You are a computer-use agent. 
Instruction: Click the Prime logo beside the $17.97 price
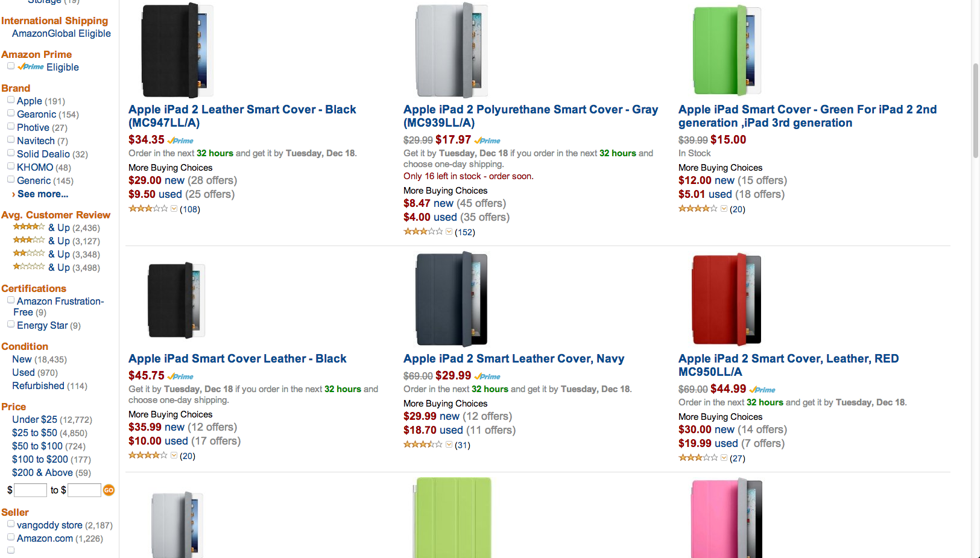coord(488,141)
